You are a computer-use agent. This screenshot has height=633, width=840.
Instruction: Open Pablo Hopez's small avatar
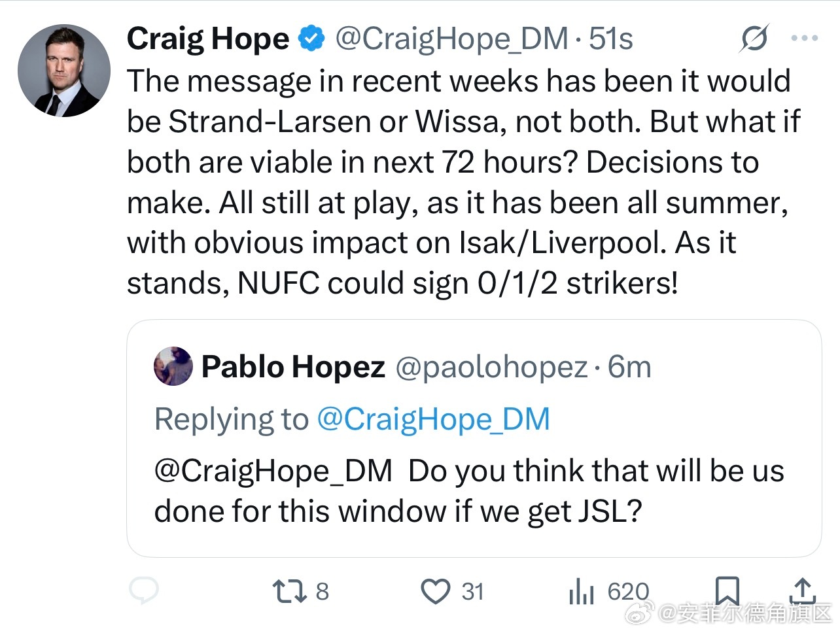pyautogui.click(x=173, y=367)
